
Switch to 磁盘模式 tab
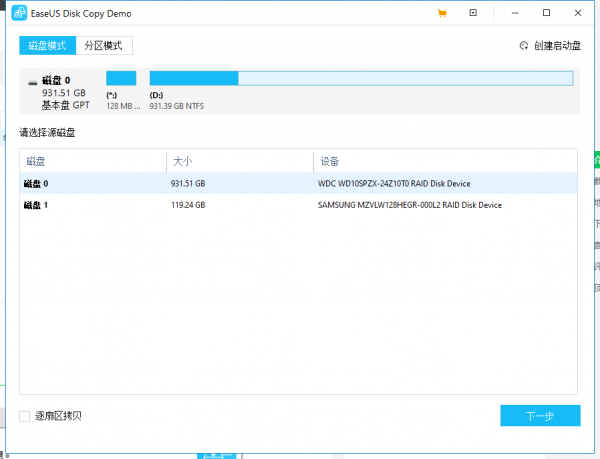click(x=47, y=46)
